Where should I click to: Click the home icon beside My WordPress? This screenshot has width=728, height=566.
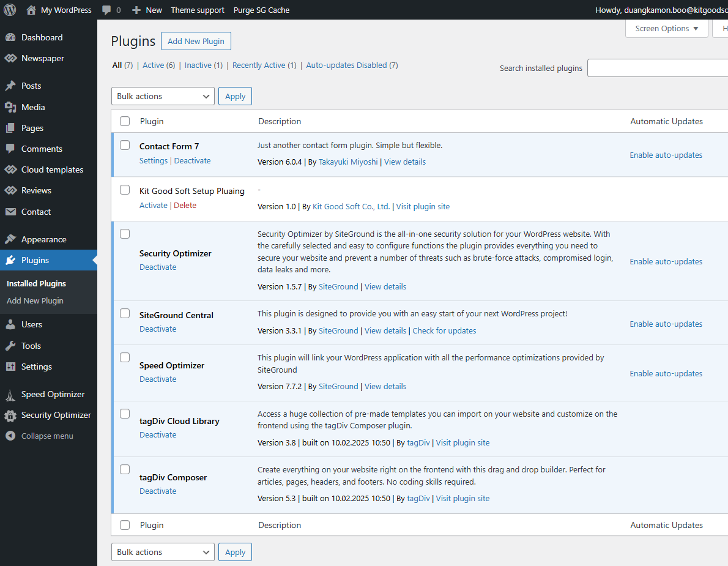31,10
